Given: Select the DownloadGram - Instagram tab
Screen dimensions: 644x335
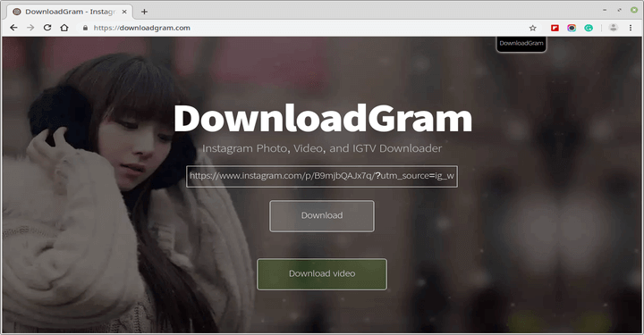Looking at the screenshot, I should [x=70, y=12].
